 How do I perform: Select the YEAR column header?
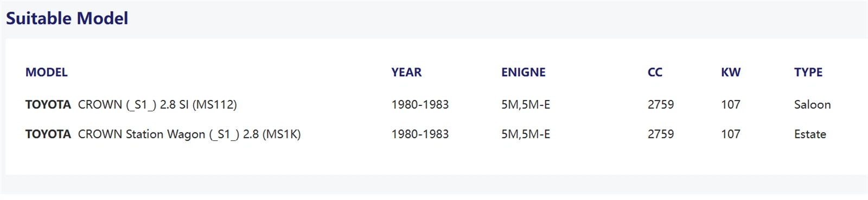(x=406, y=72)
